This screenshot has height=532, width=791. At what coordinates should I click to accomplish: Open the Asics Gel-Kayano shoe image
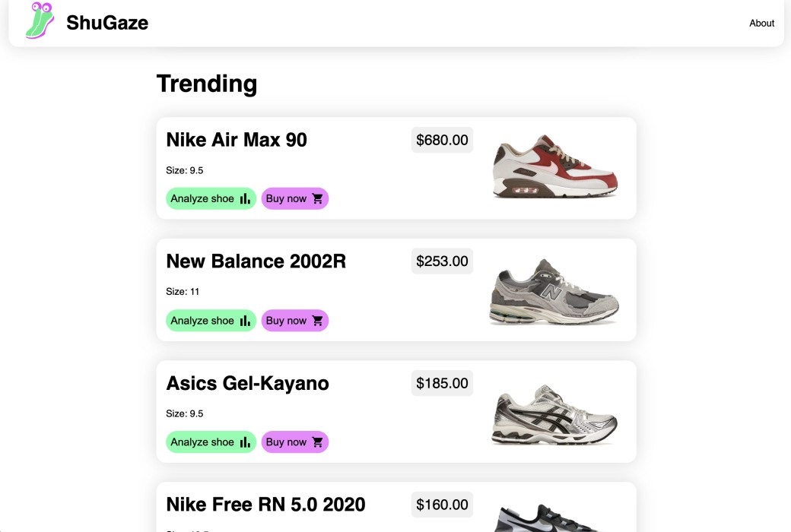[x=554, y=414]
